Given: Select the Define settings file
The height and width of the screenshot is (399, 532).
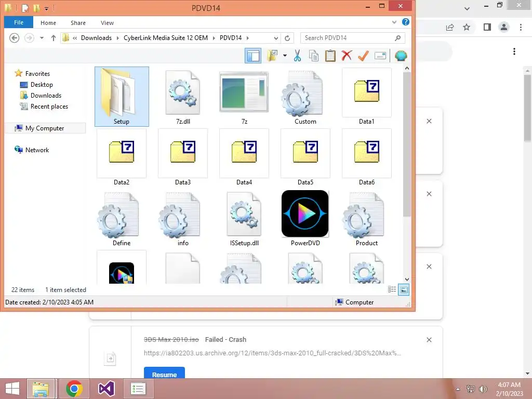Looking at the screenshot, I should (x=122, y=219).
